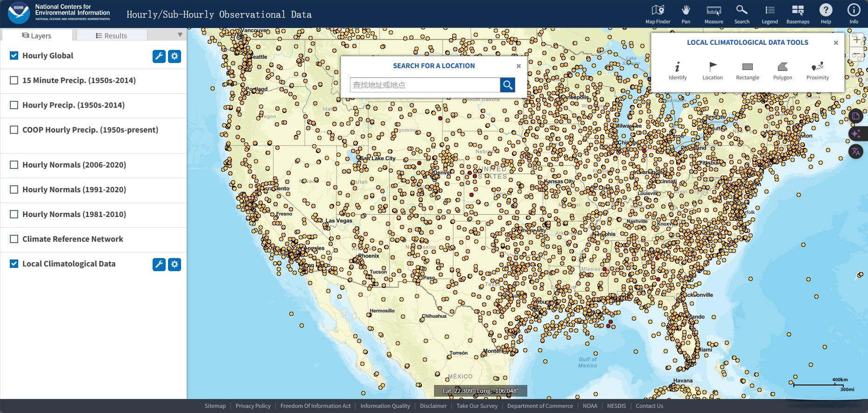The height and width of the screenshot is (413, 868).
Task: Open the Contact Us link
Action: pyautogui.click(x=649, y=406)
